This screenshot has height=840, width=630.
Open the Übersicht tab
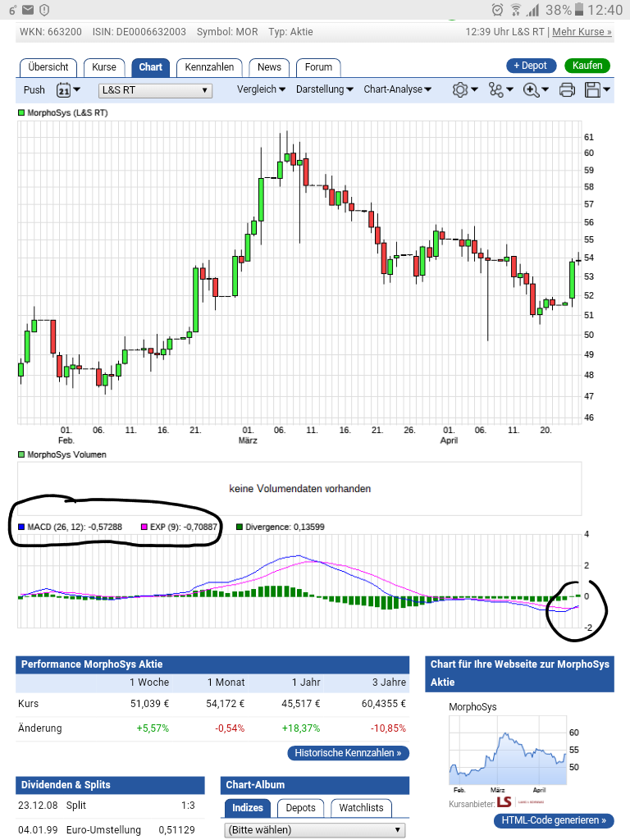coord(48,67)
